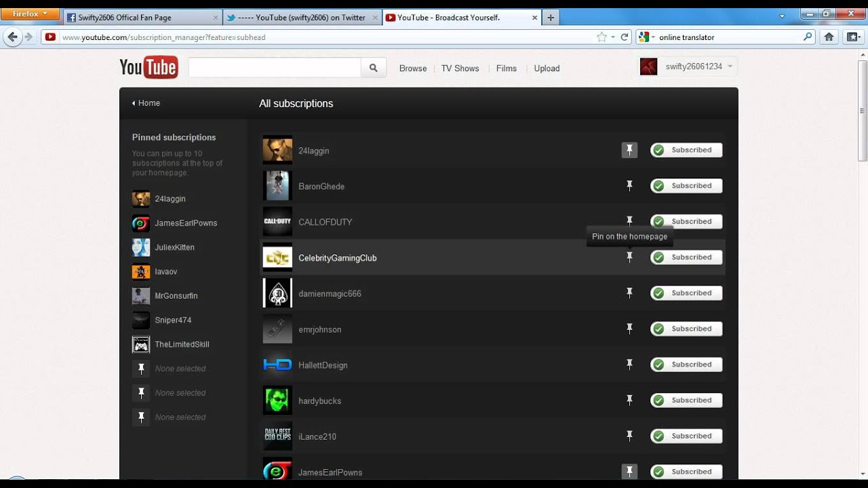
Task: Pin damienmagic666 on the homepage
Action: tap(629, 293)
